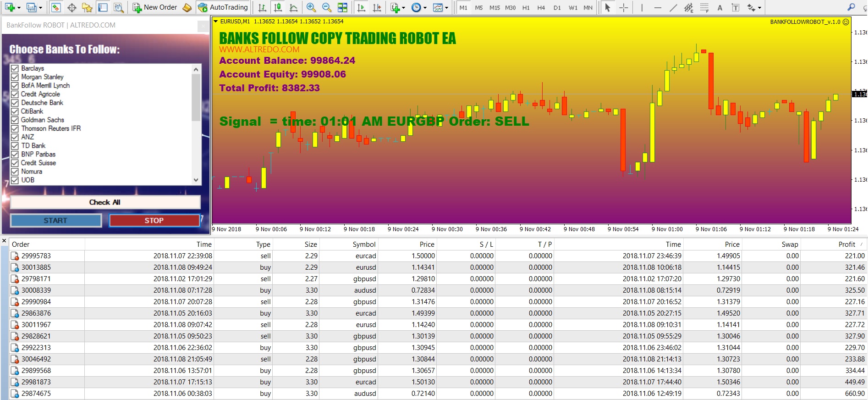Switch to M15 timeframe
This screenshot has width=868, height=400.
494,7
